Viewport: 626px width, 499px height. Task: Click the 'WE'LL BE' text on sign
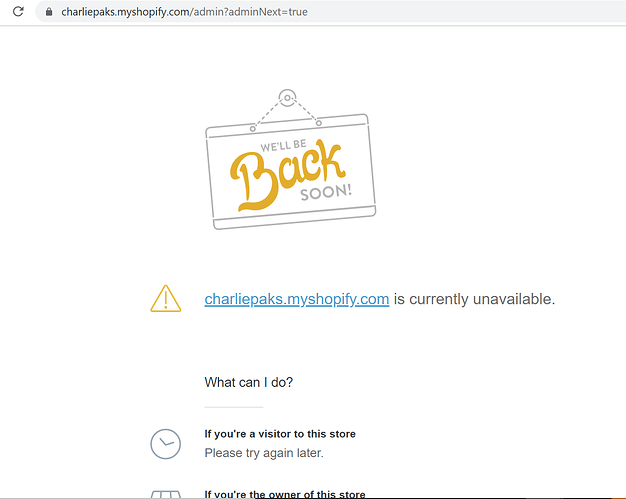coord(283,145)
